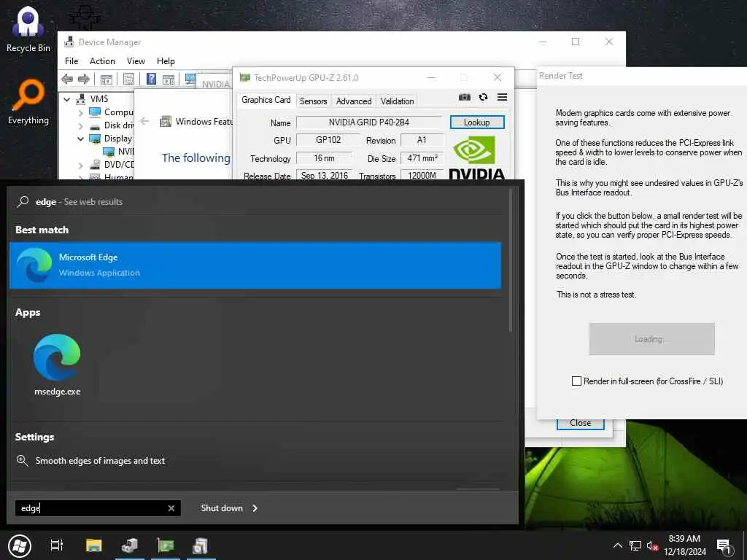Switch to Graphics Card tab in GPU-Z
Screen dimensions: 747x560
pyautogui.click(x=266, y=100)
